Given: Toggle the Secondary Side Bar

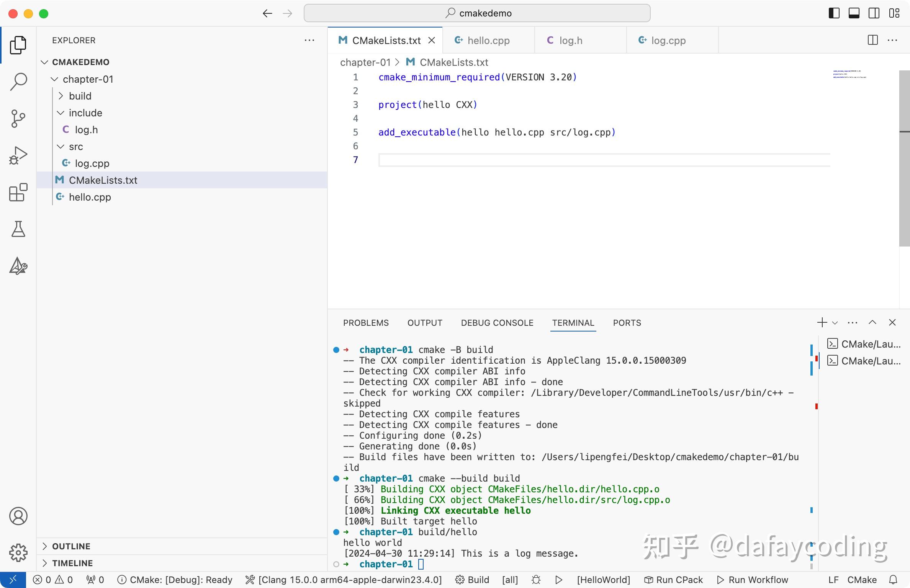Looking at the screenshot, I should pyautogui.click(x=874, y=13).
